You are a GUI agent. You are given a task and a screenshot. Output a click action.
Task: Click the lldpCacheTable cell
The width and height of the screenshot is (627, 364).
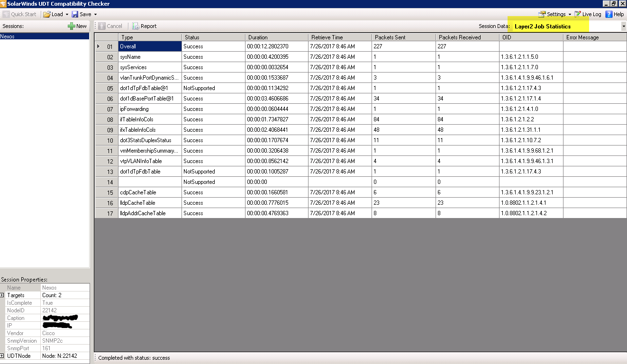pos(150,203)
